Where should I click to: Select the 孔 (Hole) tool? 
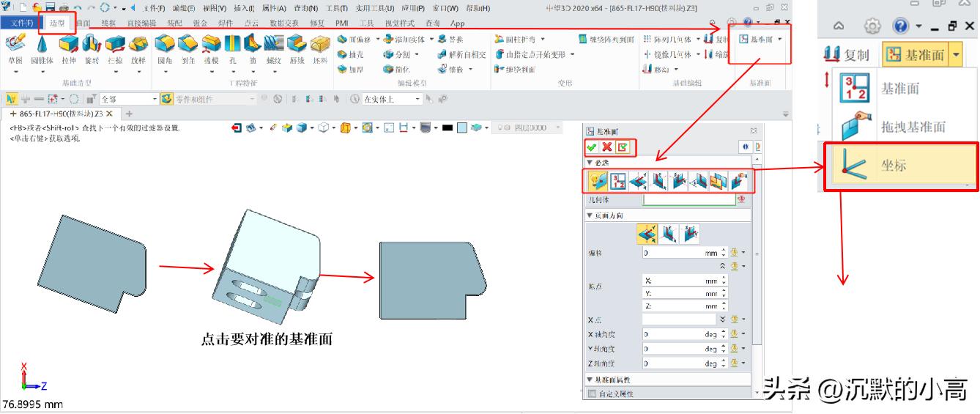[232, 49]
